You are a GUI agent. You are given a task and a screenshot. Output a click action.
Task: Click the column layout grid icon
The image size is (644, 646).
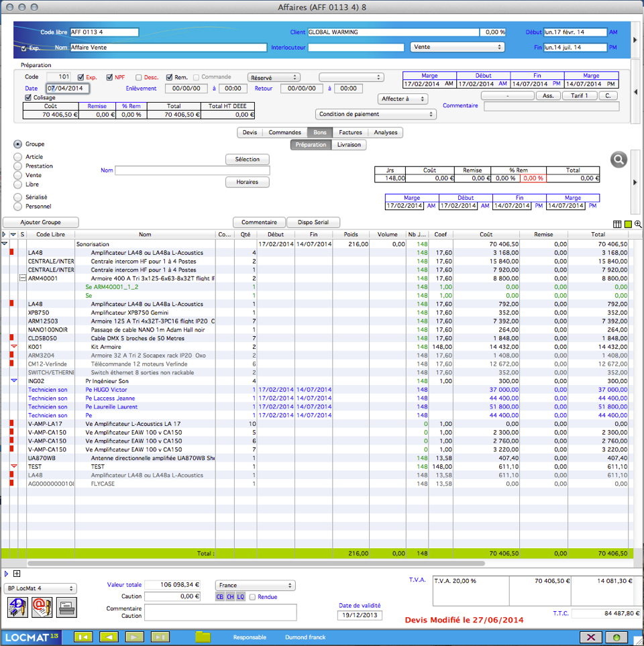click(617, 224)
